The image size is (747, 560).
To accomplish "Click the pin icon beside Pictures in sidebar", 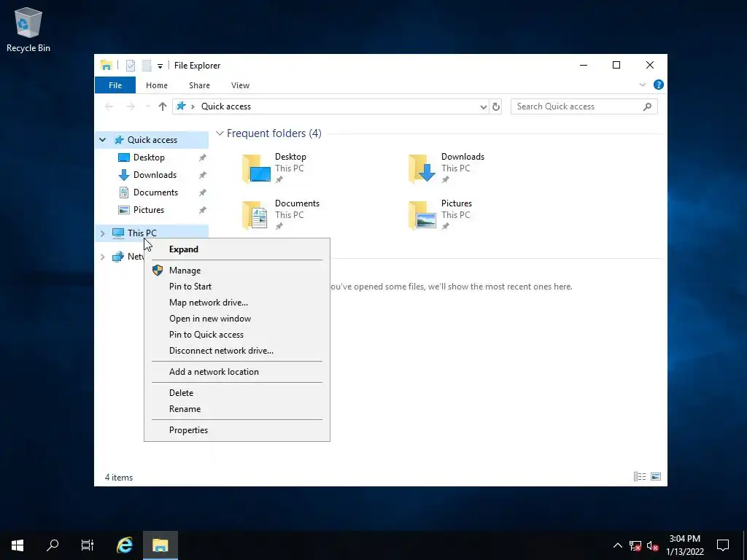I will (203, 210).
